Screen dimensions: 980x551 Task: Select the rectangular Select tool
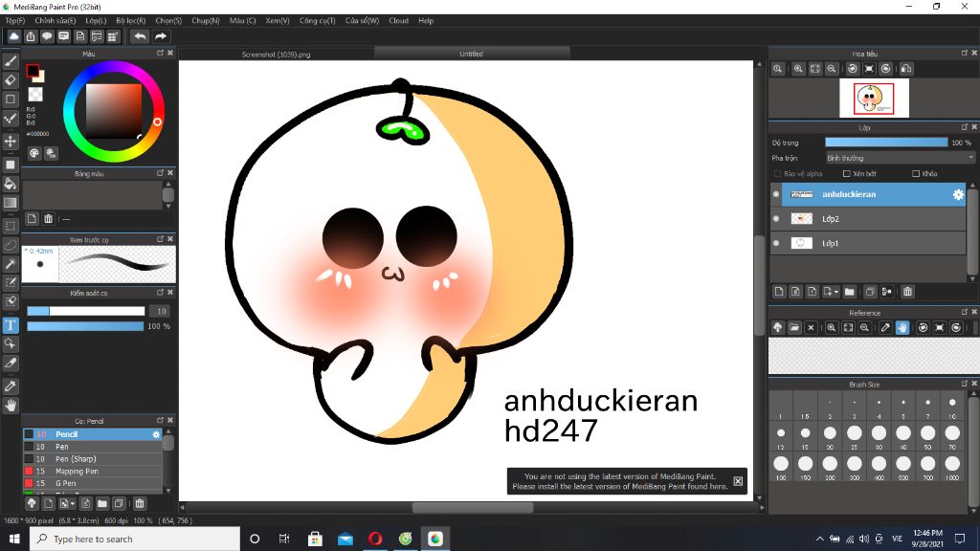coord(11,226)
